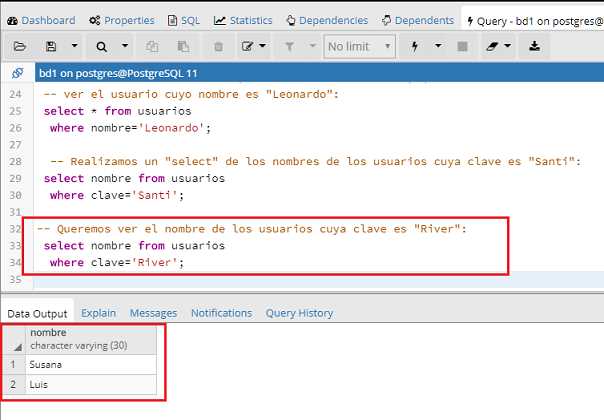Image resolution: width=604 pixels, height=420 pixels.
Task: Click the Luis cell
Action: coord(91,385)
